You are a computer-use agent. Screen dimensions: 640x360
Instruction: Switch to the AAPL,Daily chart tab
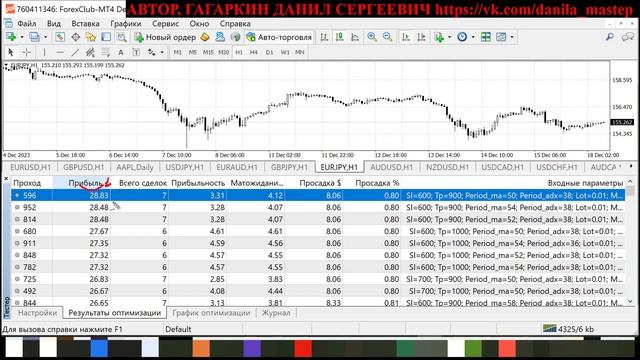point(135,167)
